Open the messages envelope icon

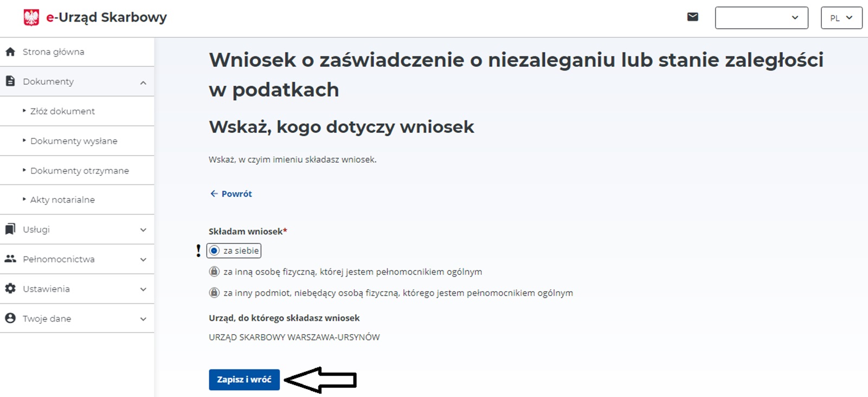click(692, 17)
